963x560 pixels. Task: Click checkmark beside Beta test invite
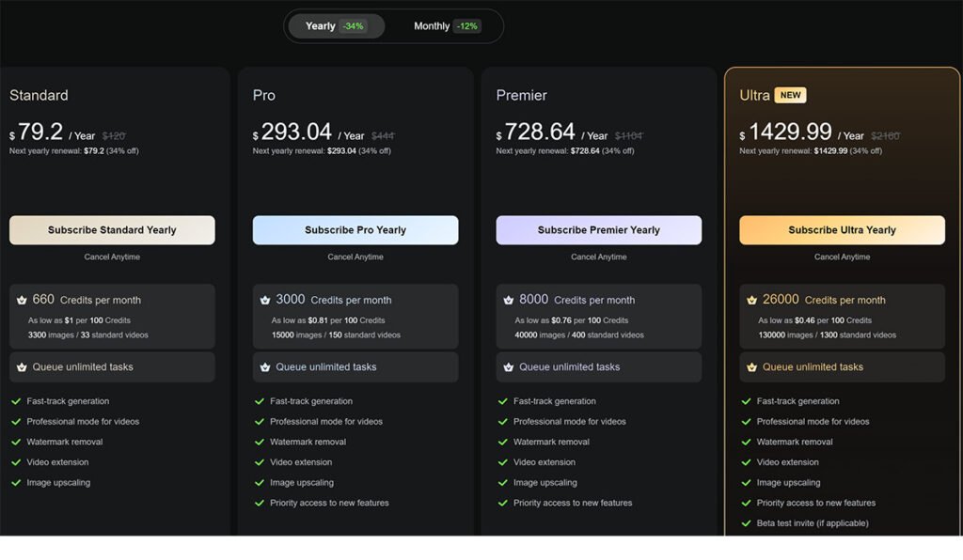pos(747,523)
